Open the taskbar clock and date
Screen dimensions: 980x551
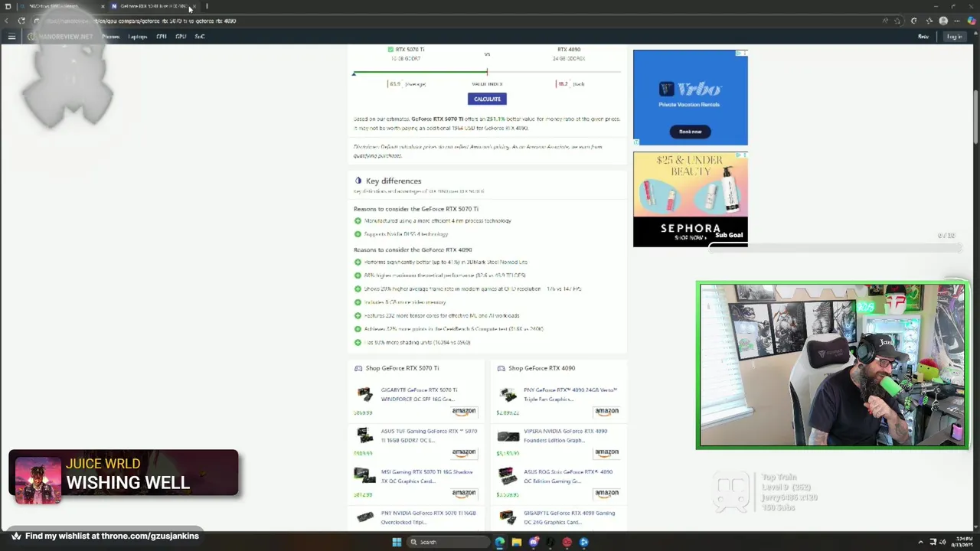point(962,542)
